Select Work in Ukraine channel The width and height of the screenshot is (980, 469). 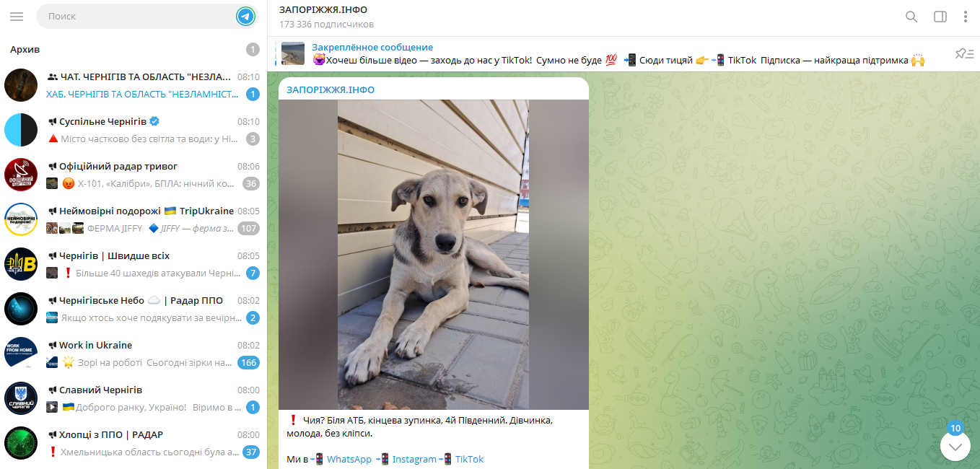134,354
